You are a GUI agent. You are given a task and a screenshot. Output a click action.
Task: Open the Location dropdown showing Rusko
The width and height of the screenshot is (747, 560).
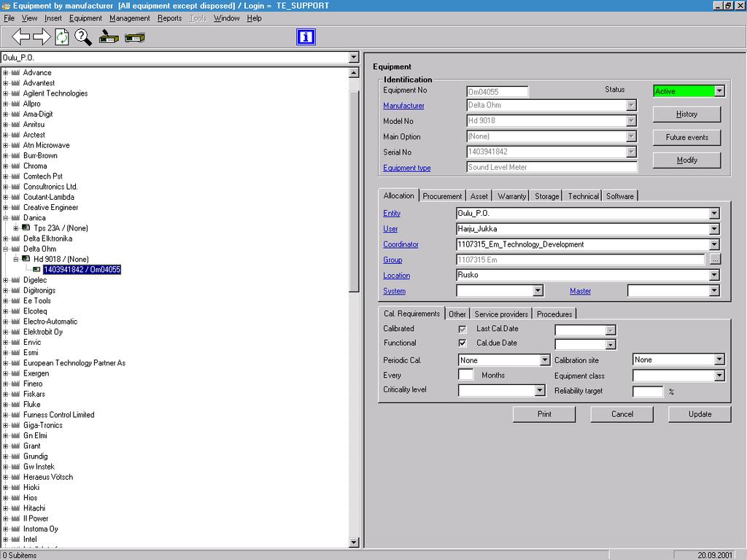pyautogui.click(x=714, y=275)
